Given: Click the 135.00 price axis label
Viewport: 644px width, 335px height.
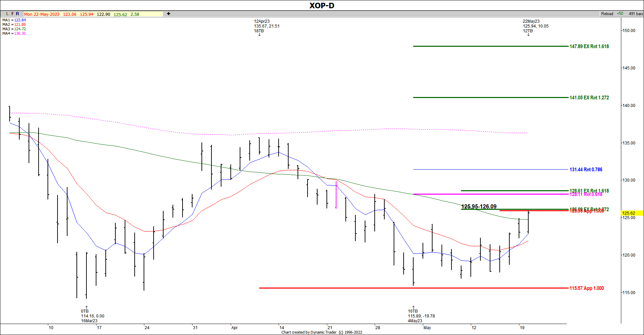Looking at the screenshot, I should 629,143.
